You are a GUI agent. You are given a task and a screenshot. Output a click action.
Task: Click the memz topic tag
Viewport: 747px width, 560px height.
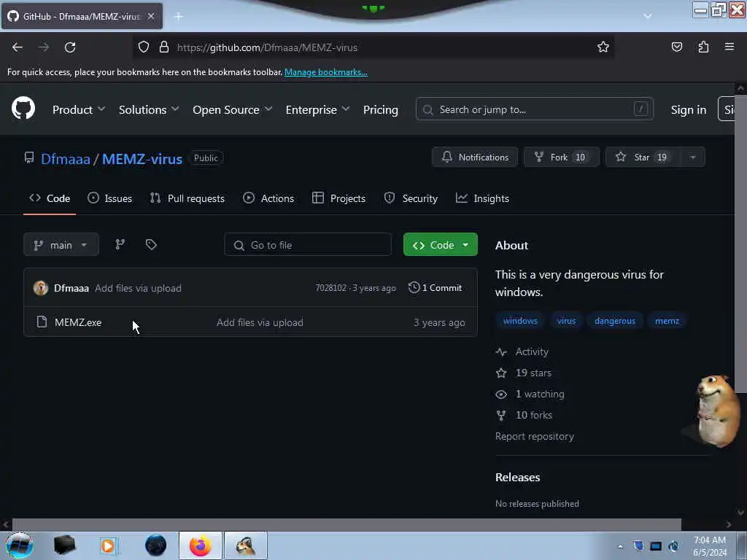point(667,321)
